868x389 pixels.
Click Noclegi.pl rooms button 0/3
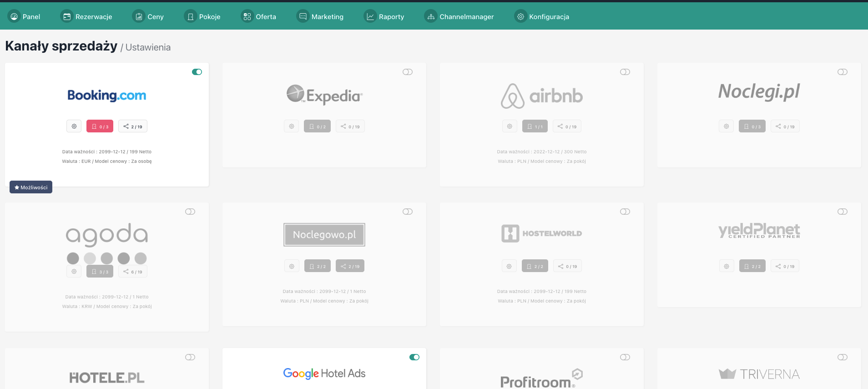(x=752, y=126)
